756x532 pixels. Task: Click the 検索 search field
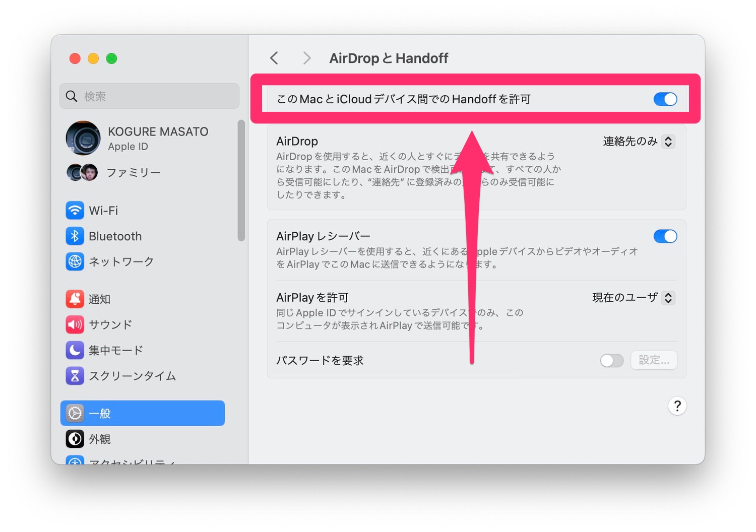149,96
